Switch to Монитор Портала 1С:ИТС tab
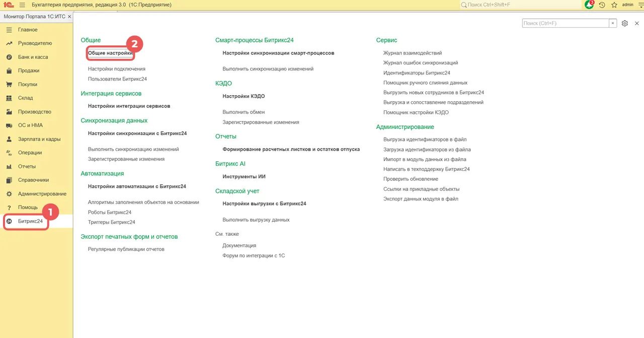This screenshot has height=338, width=644. point(35,17)
